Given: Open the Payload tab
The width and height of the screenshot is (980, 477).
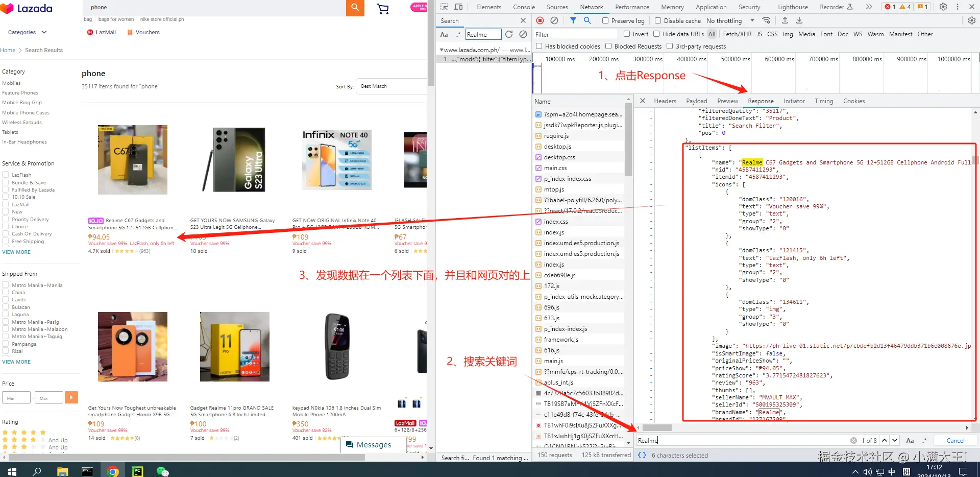Looking at the screenshot, I should pyautogui.click(x=696, y=101).
